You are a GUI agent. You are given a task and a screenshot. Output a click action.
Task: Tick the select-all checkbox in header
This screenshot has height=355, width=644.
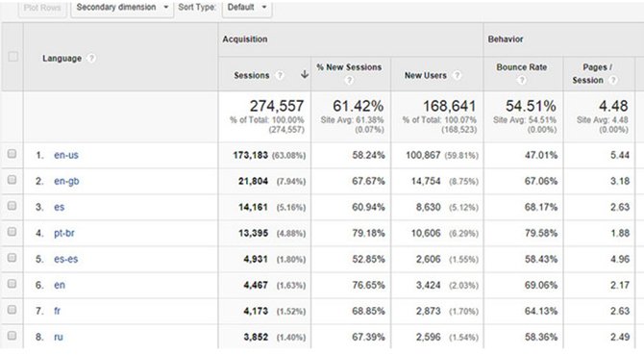tap(13, 57)
